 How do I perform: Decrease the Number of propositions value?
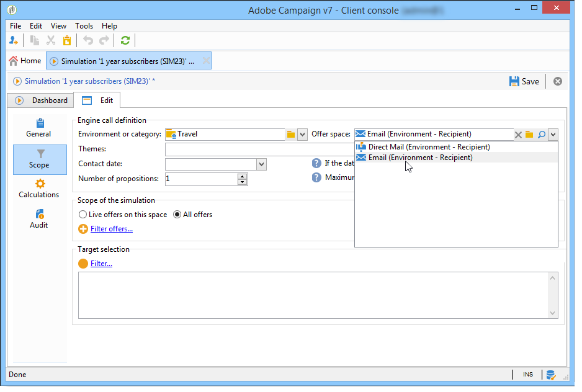pos(243,182)
